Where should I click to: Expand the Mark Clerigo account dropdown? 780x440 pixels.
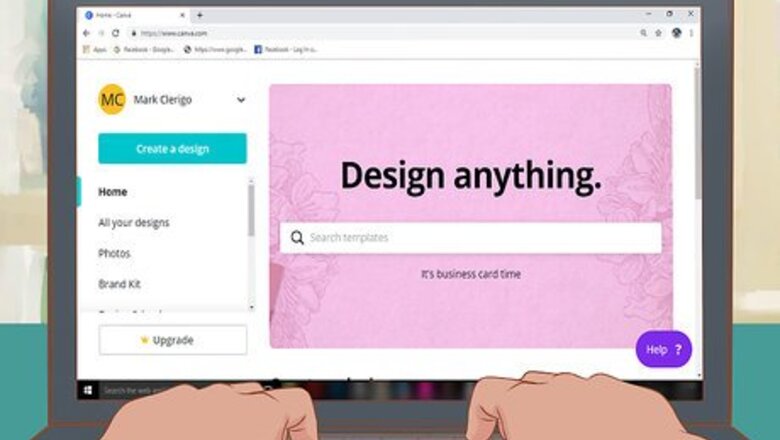(x=241, y=100)
